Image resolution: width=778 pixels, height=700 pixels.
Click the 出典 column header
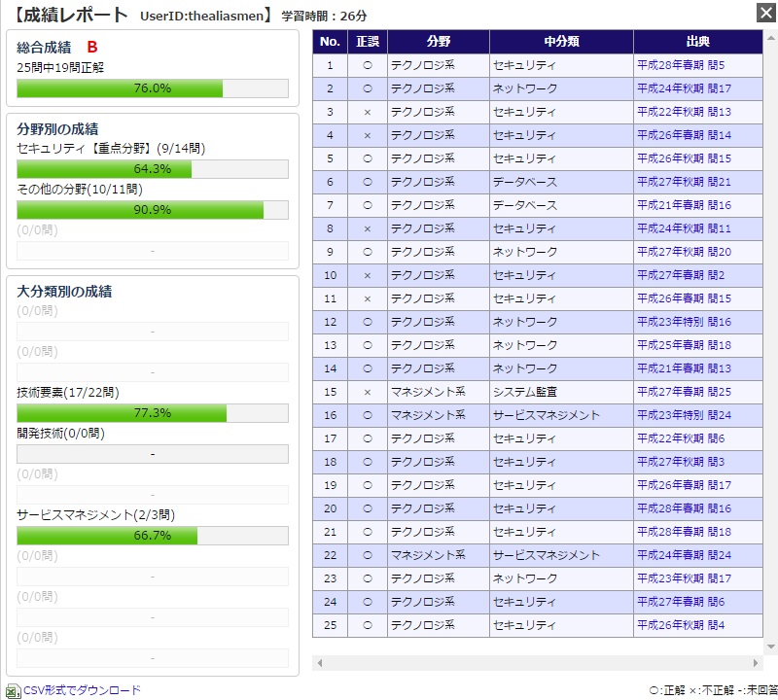point(697,42)
